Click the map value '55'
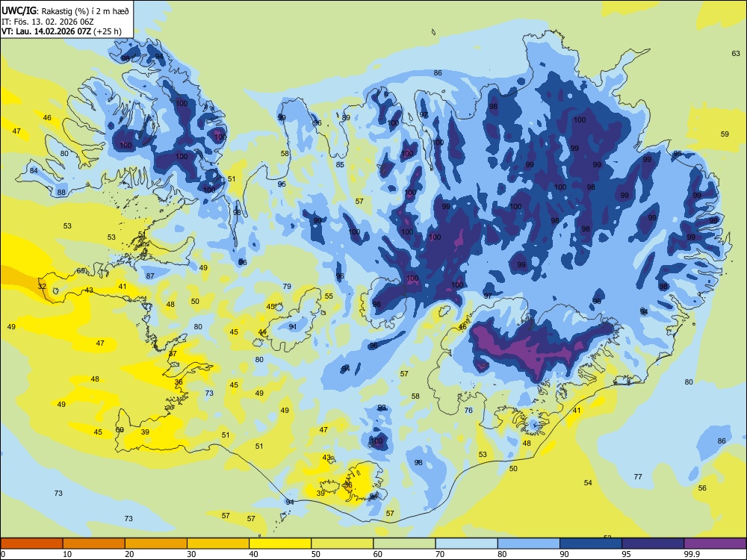747x560 pixels. [x=329, y=296]
